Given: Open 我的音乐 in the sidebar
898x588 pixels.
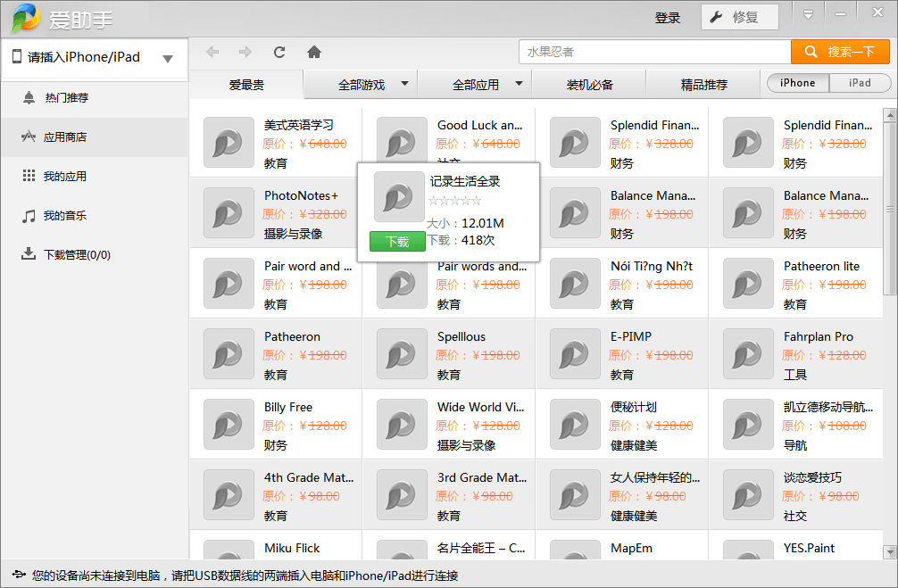Looking at the screenshot, I should pos(65,215).
